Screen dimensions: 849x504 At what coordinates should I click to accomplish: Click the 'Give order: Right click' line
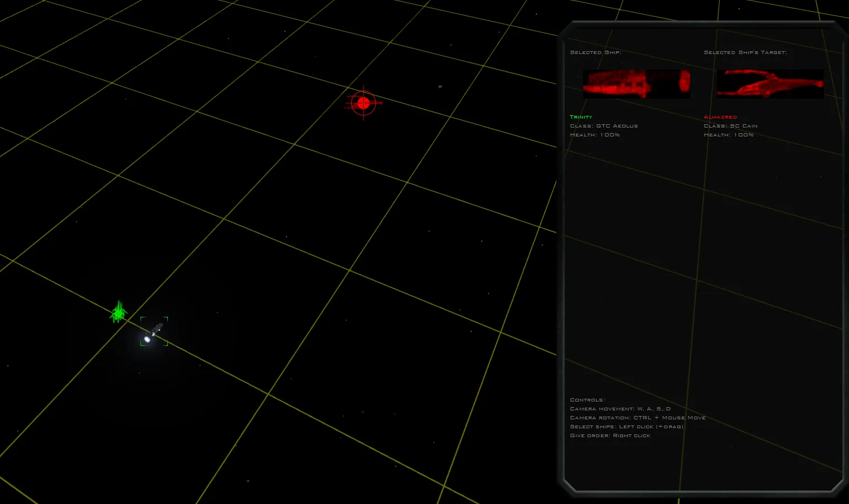pyautogui.click(x=610, y=436)
